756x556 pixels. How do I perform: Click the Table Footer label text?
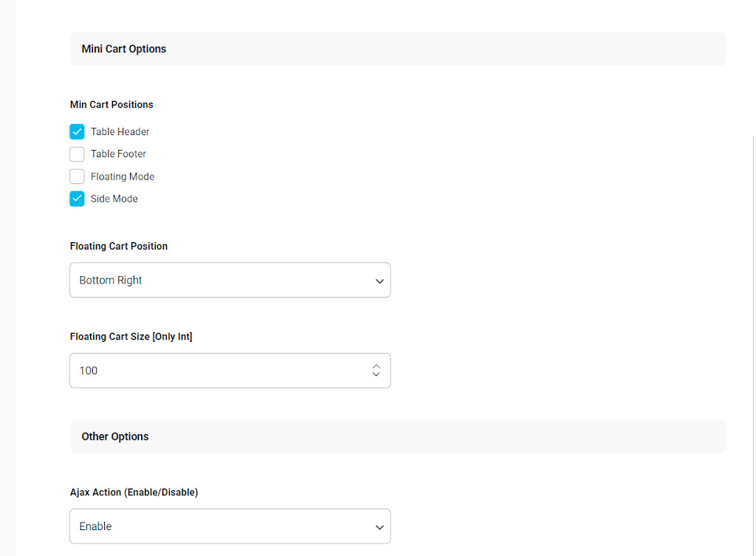pyautogui.click(x=118, y=154)
